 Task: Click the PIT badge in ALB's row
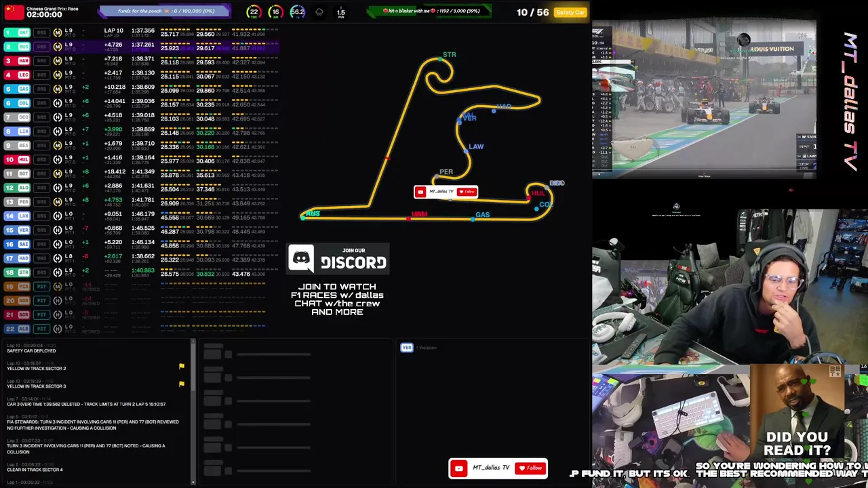(41, 329)
